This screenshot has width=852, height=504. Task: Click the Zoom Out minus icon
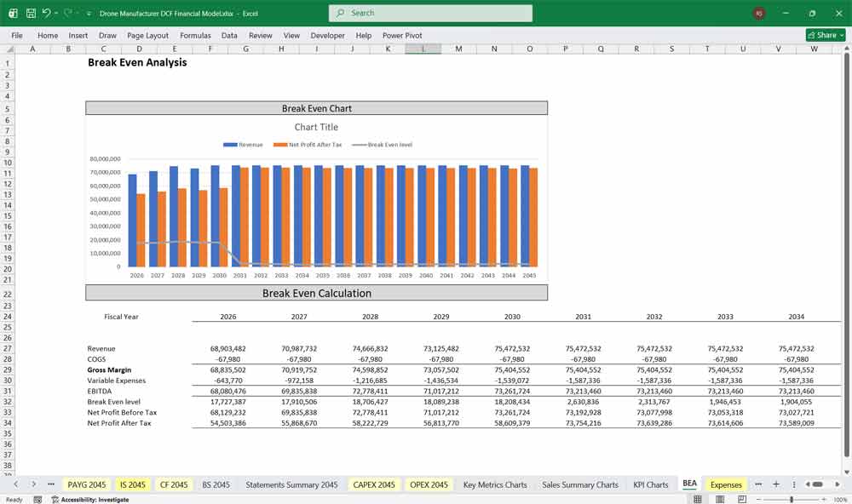(x=758, y=498)
